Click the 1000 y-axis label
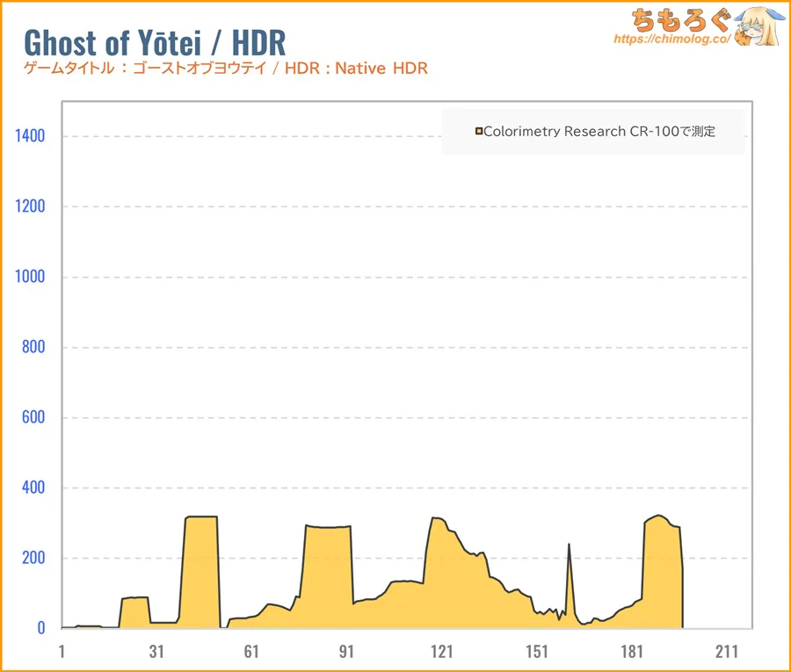Screen dimensions: 791x672 [30, 277]
